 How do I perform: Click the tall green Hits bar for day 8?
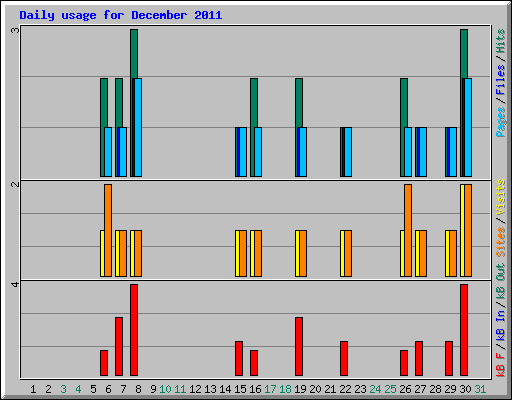point(134,53)
